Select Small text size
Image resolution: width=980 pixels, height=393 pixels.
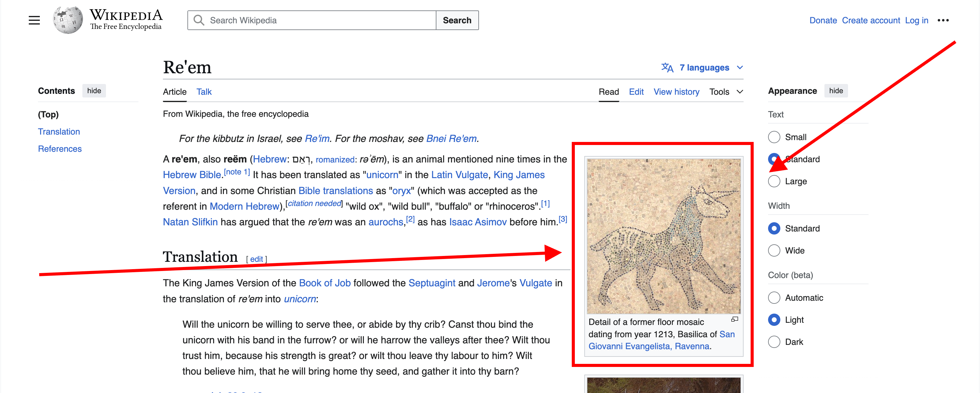(x=774, y=137)
